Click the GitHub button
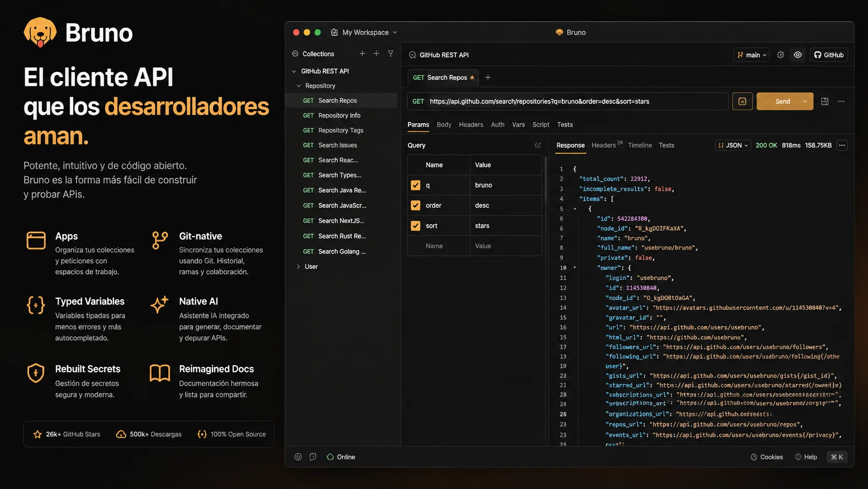 pyautogui.click(x=829, y=55)
